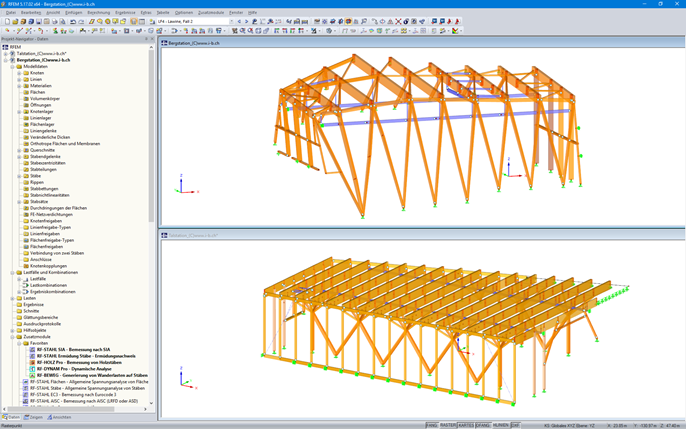Click the table display icon in toolbar

(142, 21)
